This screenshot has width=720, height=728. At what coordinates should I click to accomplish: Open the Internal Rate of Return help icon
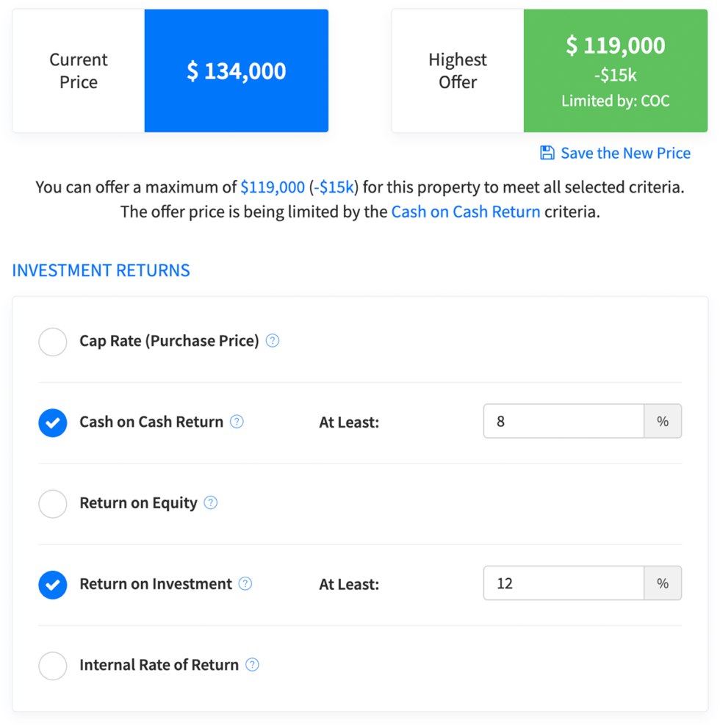click(252, 664)
